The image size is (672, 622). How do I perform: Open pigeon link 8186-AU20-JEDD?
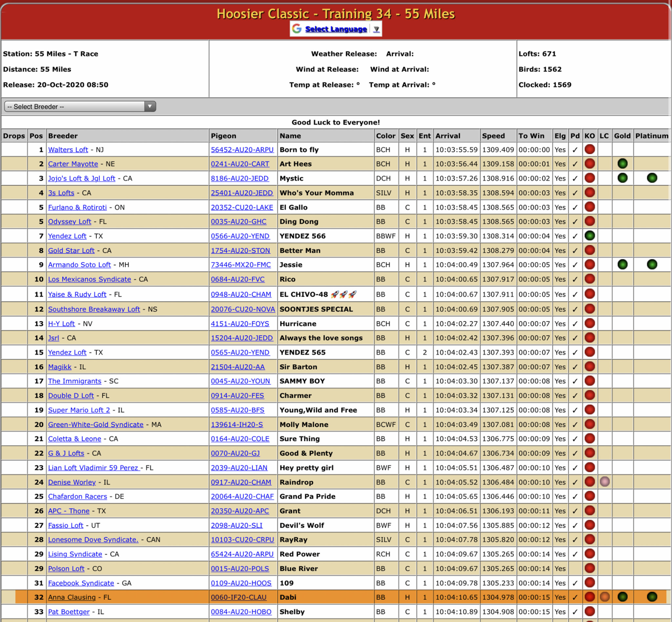[240, 178]
